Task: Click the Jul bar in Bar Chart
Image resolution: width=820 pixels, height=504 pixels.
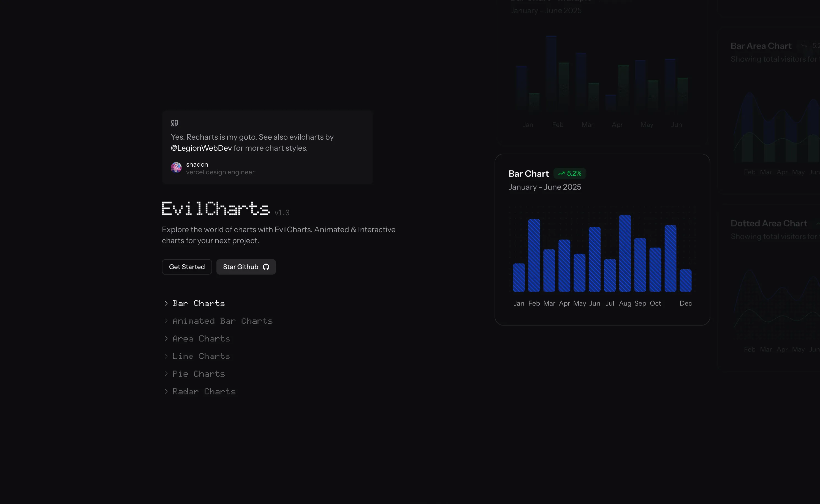Action: click(x=610, y=275)
